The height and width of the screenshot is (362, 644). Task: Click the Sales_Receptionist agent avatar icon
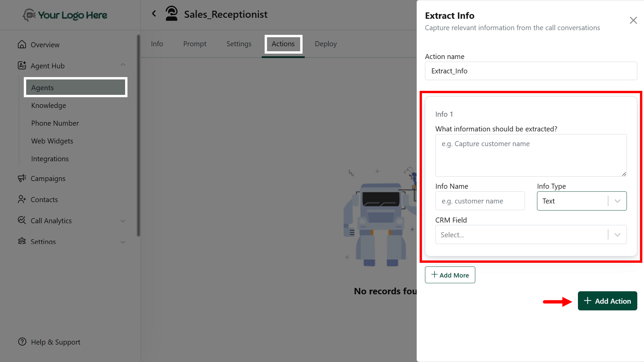click(171, 14)
